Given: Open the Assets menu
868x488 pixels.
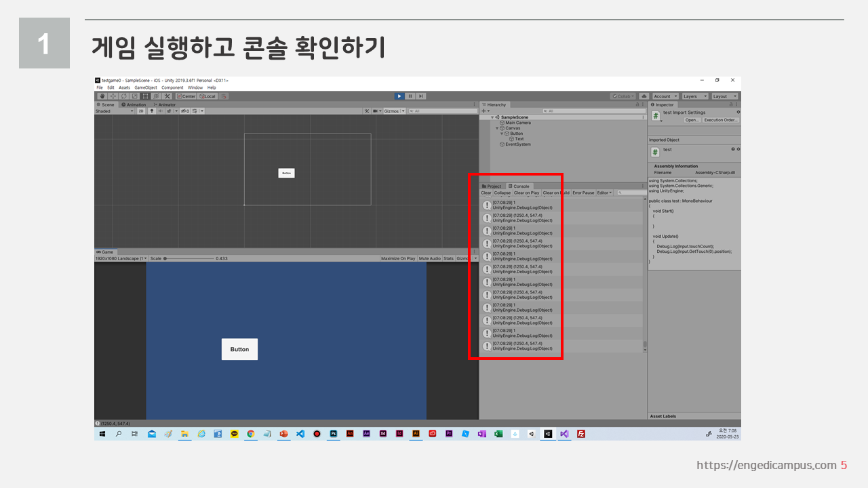Looking at the screenshot, I should point(124,87).
